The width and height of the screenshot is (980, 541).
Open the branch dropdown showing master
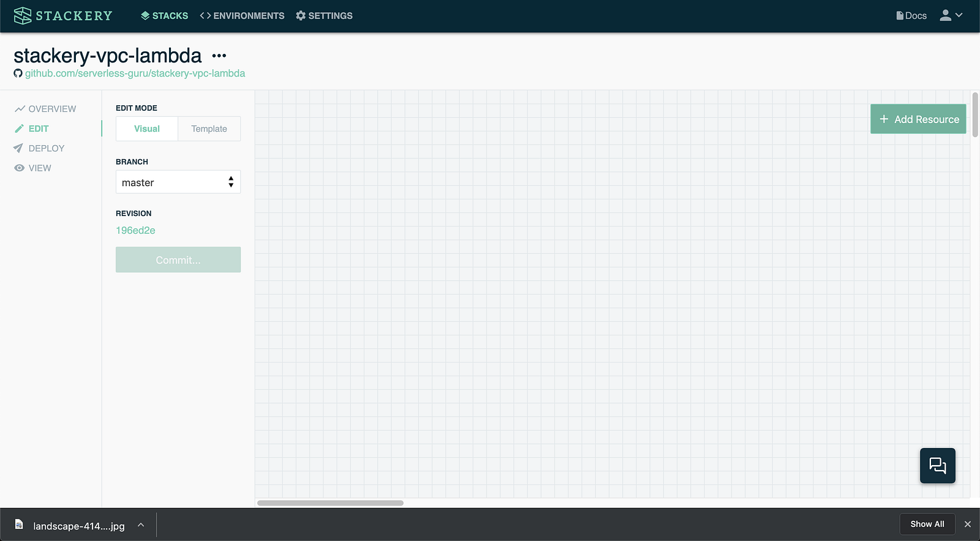(x=178, y=182)
